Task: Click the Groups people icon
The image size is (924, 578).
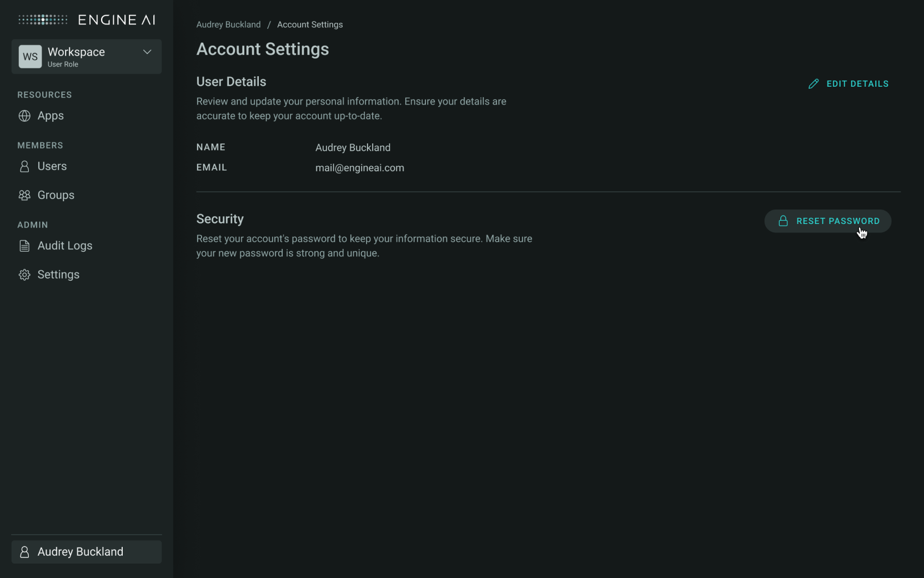Action: tap(24, 195)
